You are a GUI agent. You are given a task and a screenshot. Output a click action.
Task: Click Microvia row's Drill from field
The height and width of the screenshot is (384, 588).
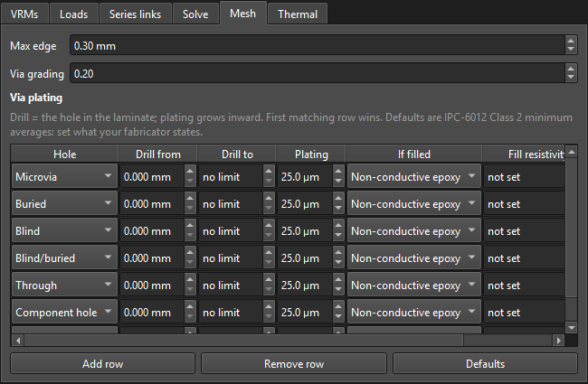152,176
